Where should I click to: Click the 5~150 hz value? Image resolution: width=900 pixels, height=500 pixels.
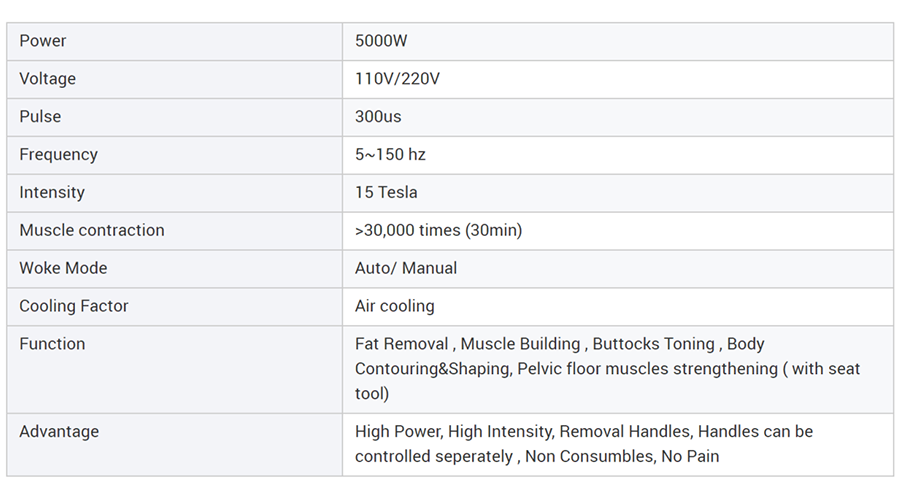tap(390, 155)
